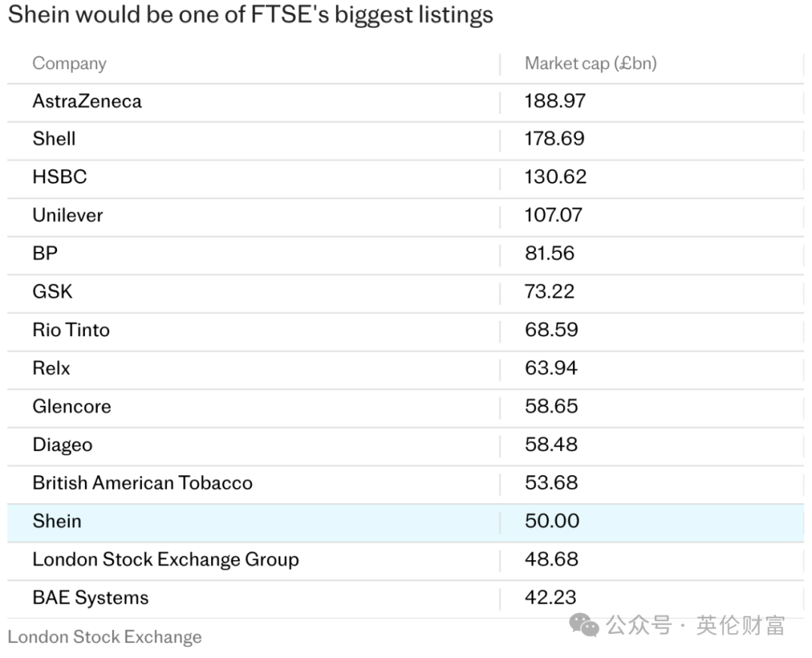Click the BP company name
Viewport: 812px width, 658px height.
coord(45,253)
